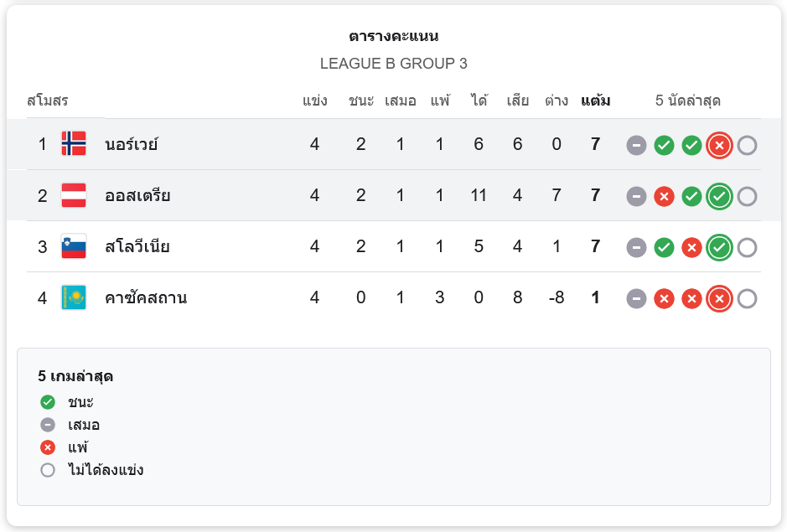Viewport: 787px width, 532px height.
Task: Click Austria's flag icon
Action: [x=74, y=196]
